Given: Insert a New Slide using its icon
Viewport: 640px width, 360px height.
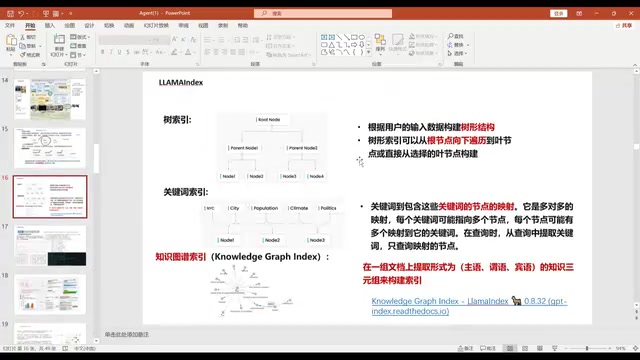Looking at the screenshot, I should [59, 40].
